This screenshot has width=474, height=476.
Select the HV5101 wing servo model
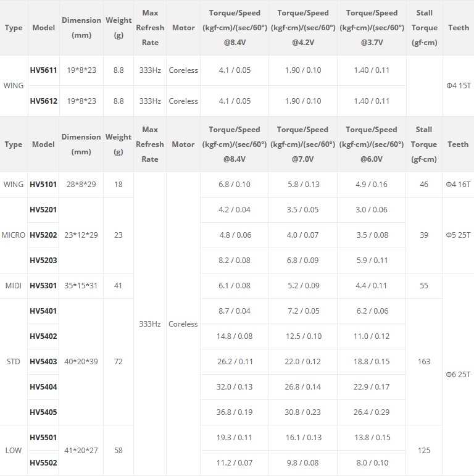tap(43, 185)
